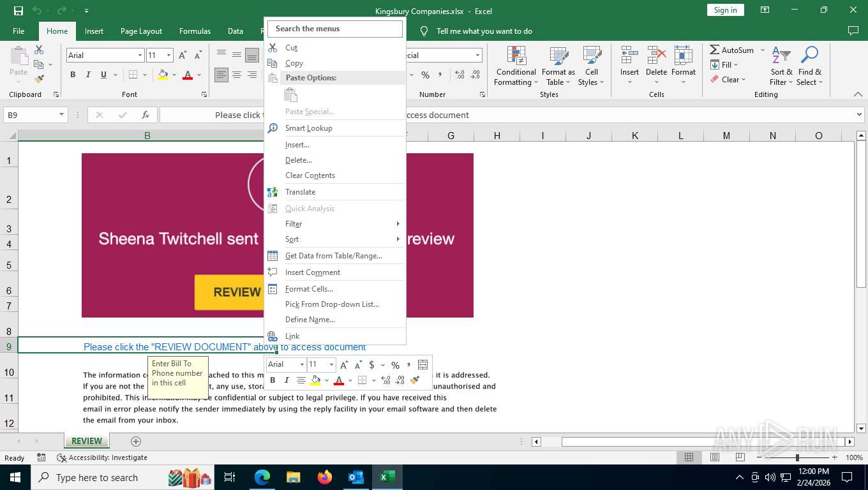Expand the formula bar with the chevron
Screen dimensions: 868x490
point(858,115)
